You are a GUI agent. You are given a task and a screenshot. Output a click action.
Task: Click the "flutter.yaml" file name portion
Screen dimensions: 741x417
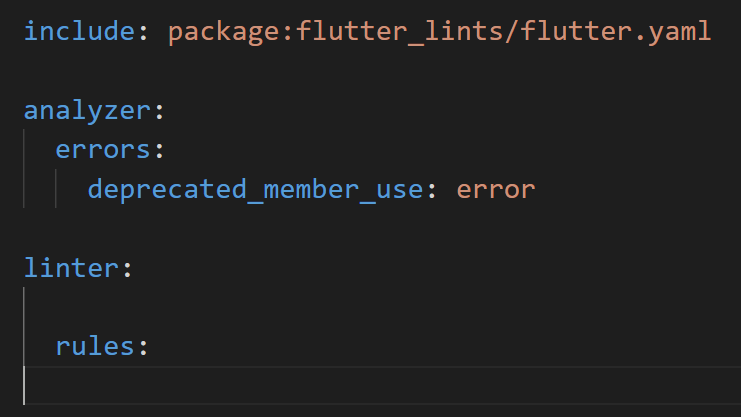point(616,32)
